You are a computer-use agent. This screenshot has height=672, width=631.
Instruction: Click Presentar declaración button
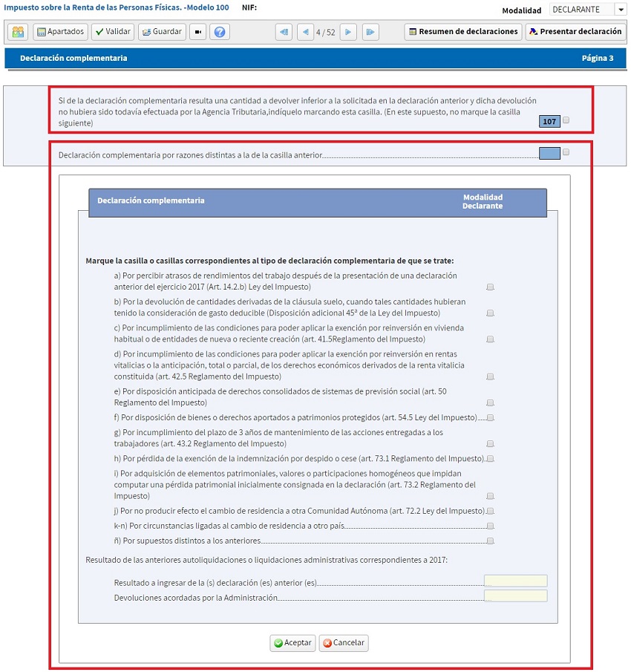576,32
